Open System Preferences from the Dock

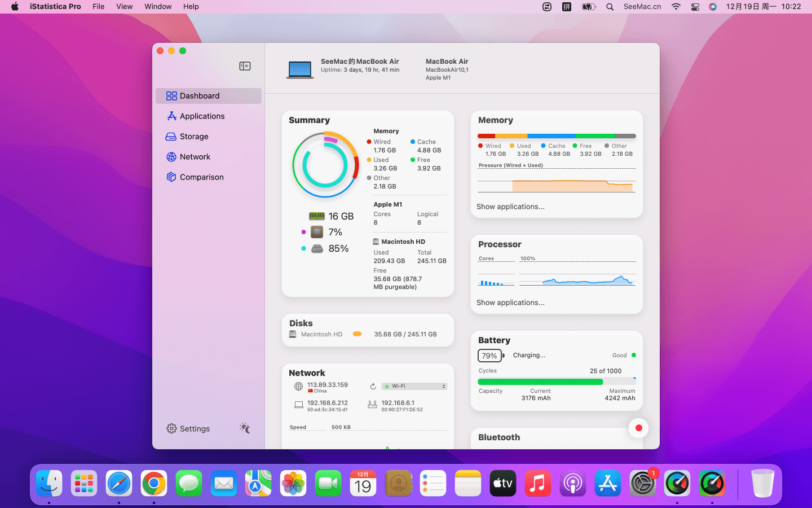(643, 484)
